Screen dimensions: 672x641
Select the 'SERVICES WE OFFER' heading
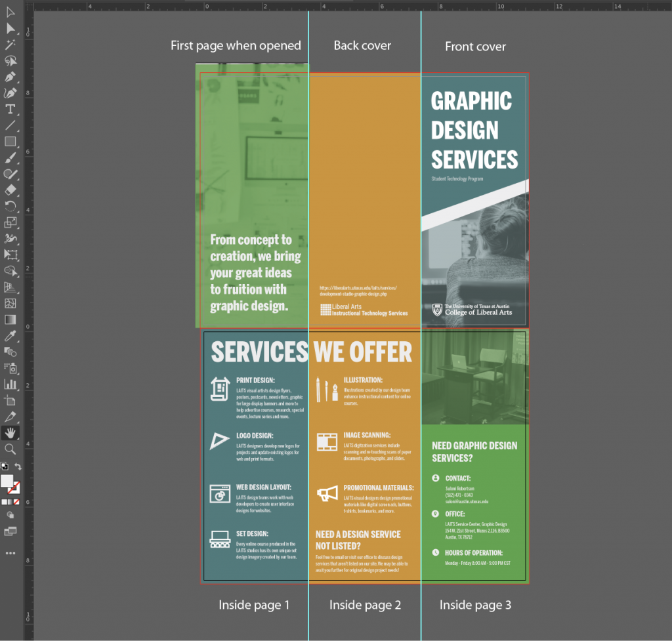(x=312, y=352)
